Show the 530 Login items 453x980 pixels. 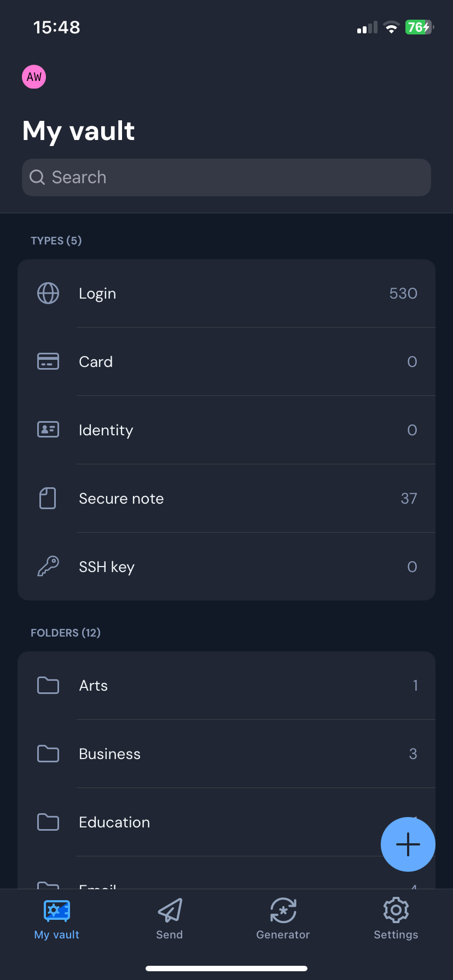pos(403,293)
